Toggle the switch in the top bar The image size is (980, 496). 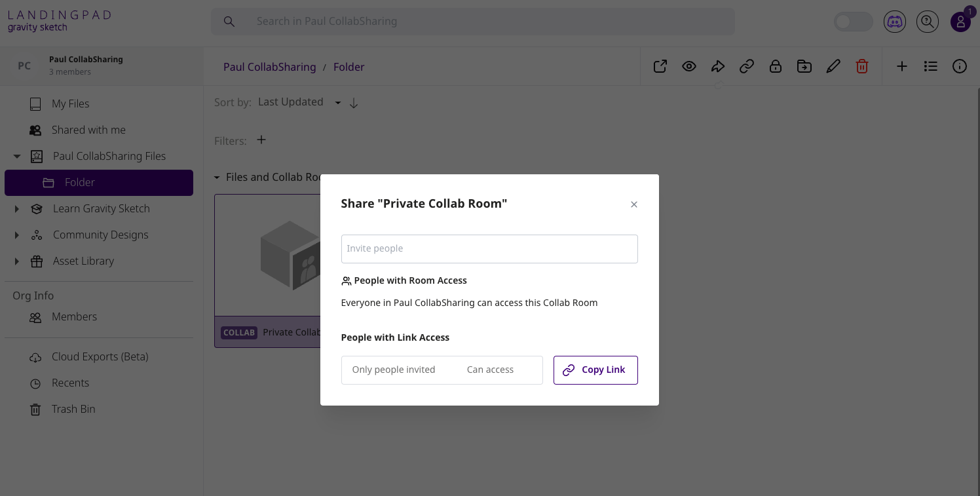coord(853,22)
